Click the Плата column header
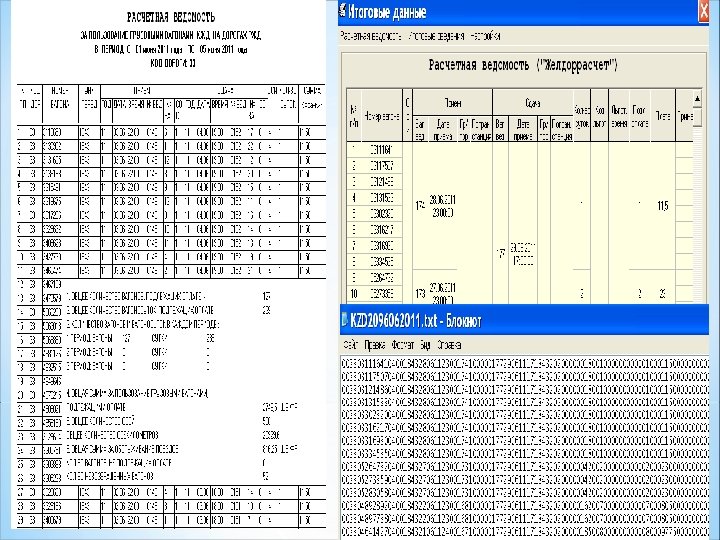The height and width of the screenshot is (540, 720). 663,116
